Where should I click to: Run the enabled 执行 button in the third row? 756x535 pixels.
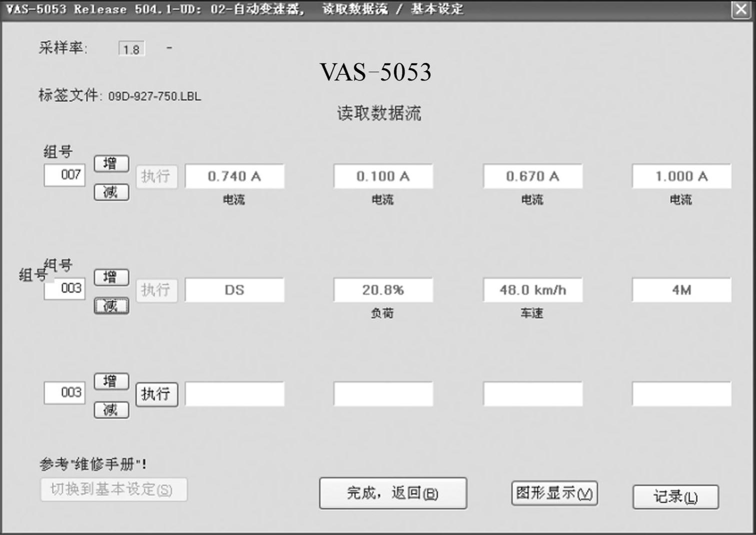156,395
